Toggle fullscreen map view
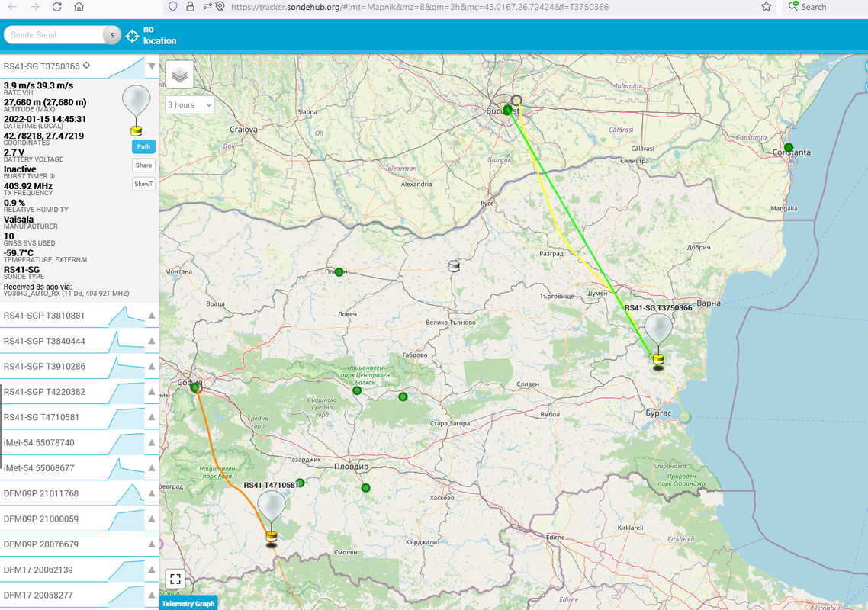 click(175, 579)
